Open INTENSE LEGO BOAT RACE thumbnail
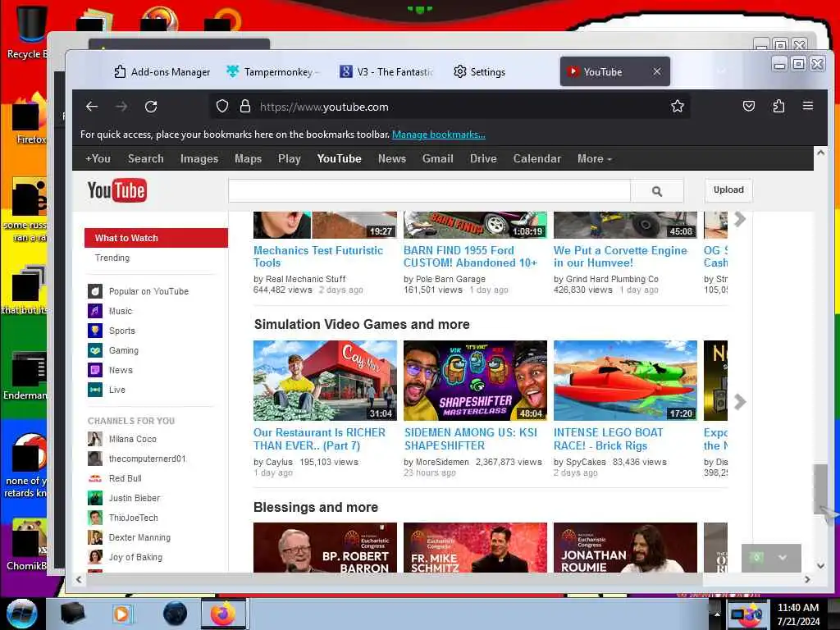This screenshot has width=840, height=630. pyautogui.click(x=625, y=381)
